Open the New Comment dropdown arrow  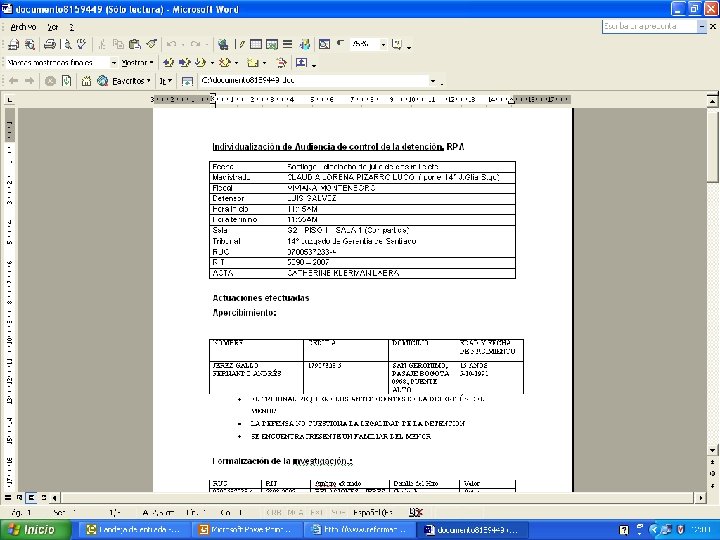[x=264, y=63]
